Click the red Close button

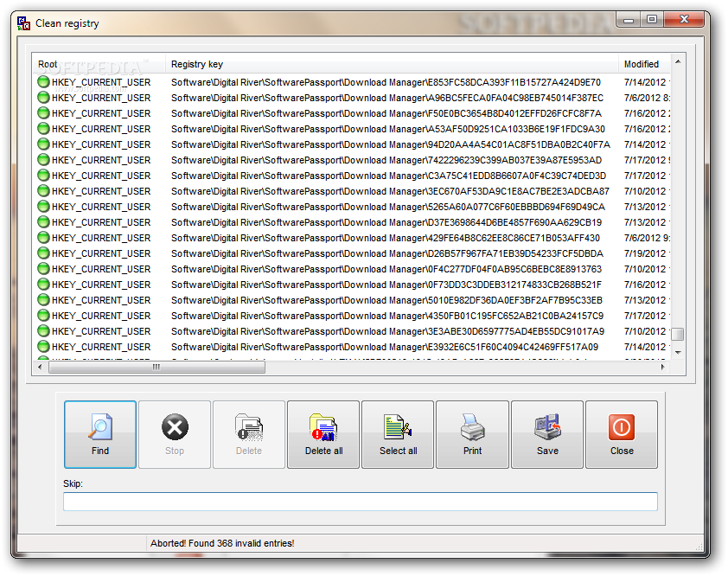622,434
